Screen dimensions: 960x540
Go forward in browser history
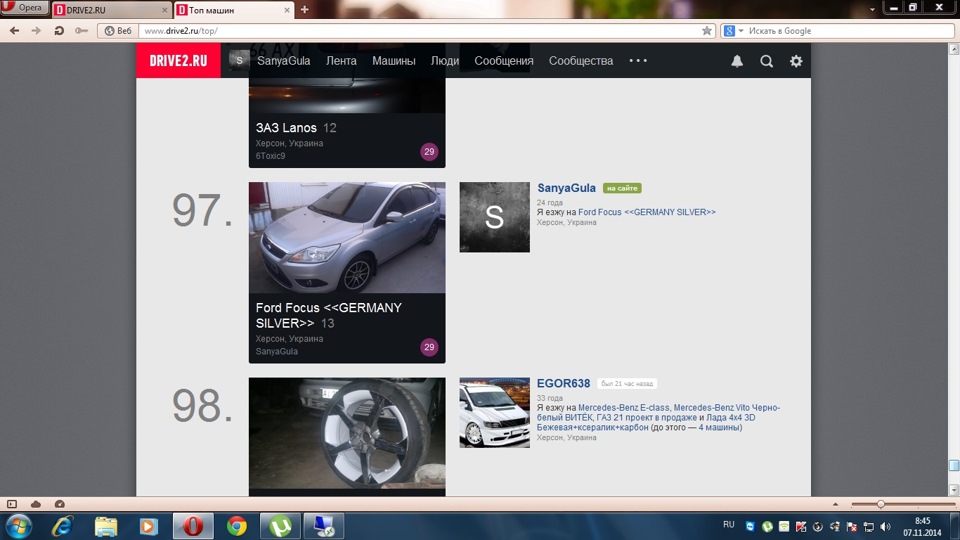pyautogui.click(x=36, y=31)
